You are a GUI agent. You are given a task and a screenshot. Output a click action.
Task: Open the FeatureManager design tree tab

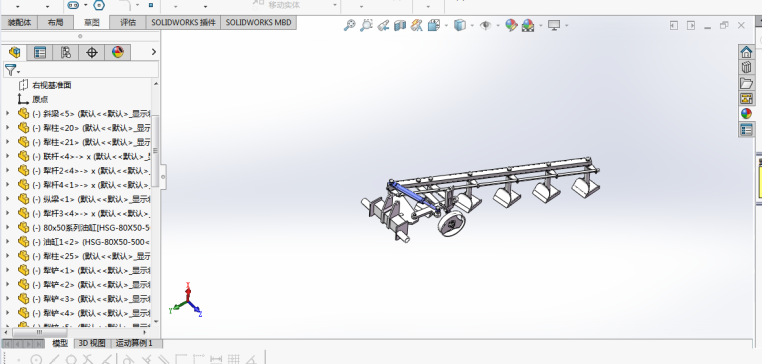tap(15, 52)
